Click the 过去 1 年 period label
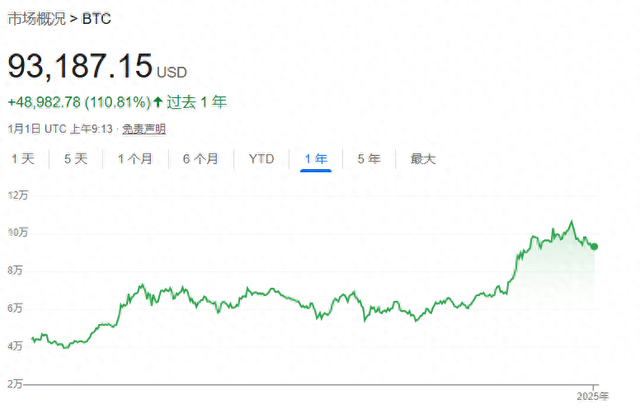This screenshot has height=409, width=640. coord(196,102)
